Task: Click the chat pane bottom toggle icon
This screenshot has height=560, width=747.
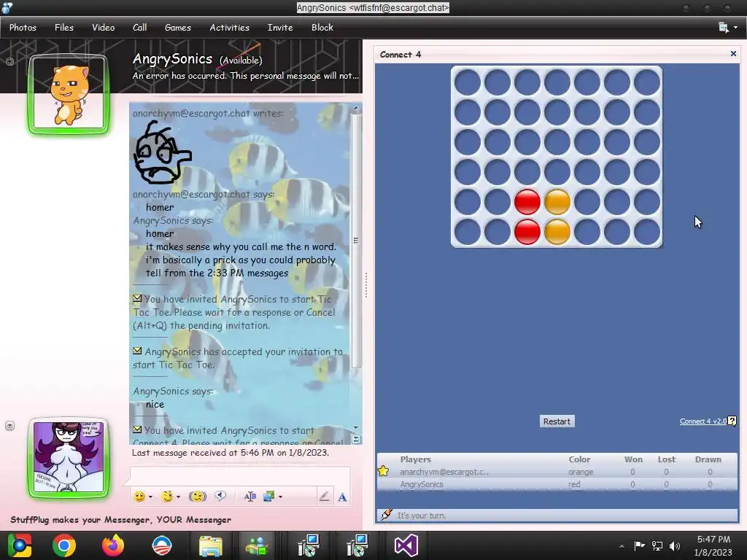Action: pyautogui.click(x=356, y=439)
